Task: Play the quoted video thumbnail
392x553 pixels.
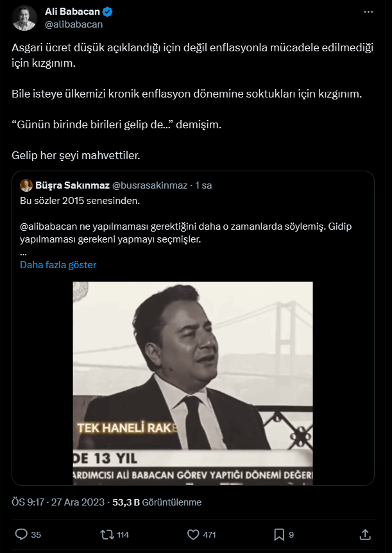Action: [192, 383]
